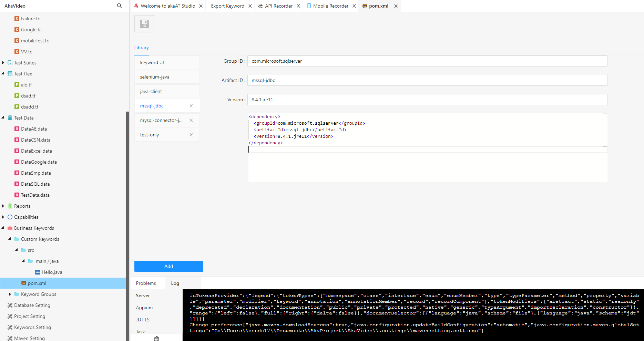Edit the Artifact ID field

coord(427,80)
